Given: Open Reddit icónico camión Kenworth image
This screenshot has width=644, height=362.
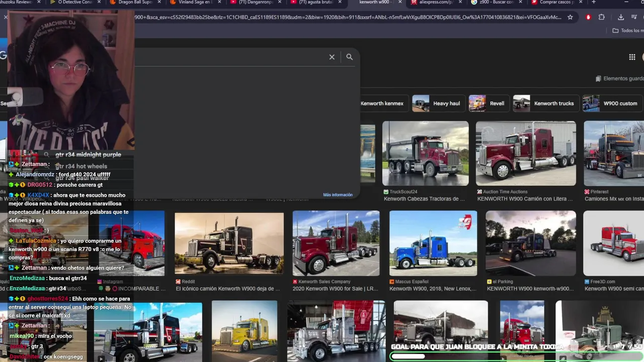Looking at the screenshot, I should coord(229,244).
